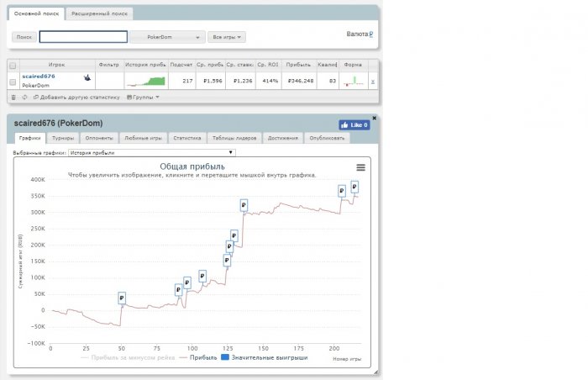This screenshot has height=380, width=588.
Task: Open the chart hamburger menu
Action: pyautogui.click(x=360, y=167)
